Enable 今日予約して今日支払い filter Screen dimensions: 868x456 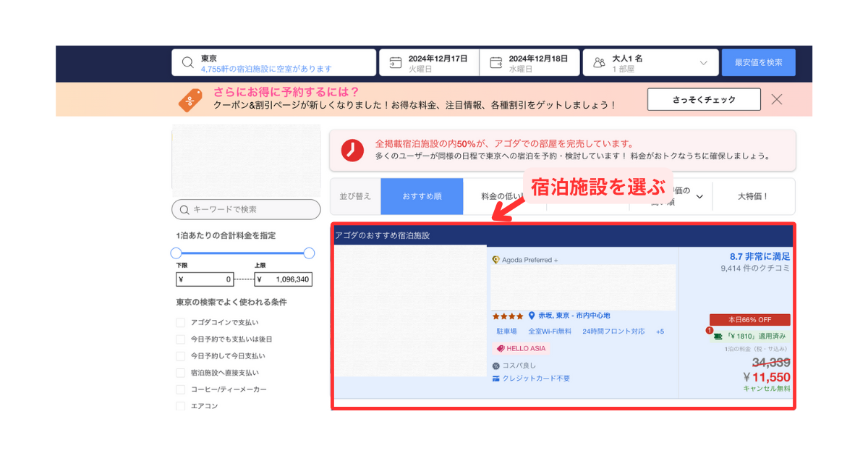point(181,356)
